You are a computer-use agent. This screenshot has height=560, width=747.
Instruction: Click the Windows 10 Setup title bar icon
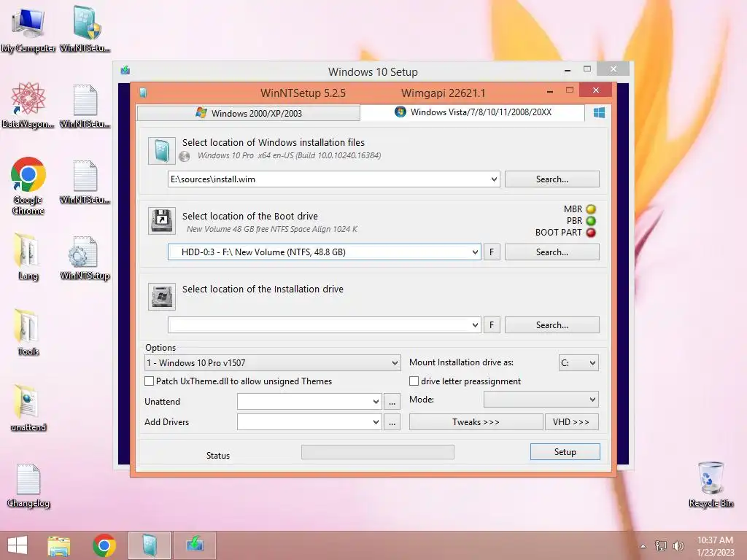point(125,71)
